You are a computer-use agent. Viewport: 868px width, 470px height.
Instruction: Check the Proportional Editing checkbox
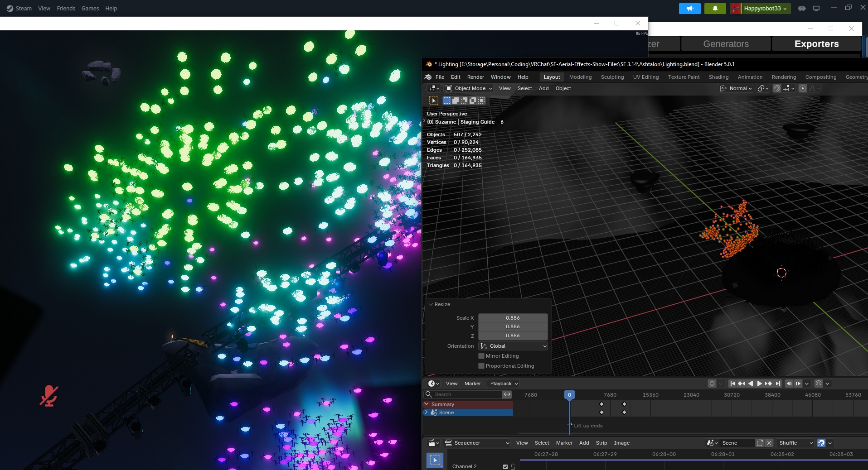481,366
